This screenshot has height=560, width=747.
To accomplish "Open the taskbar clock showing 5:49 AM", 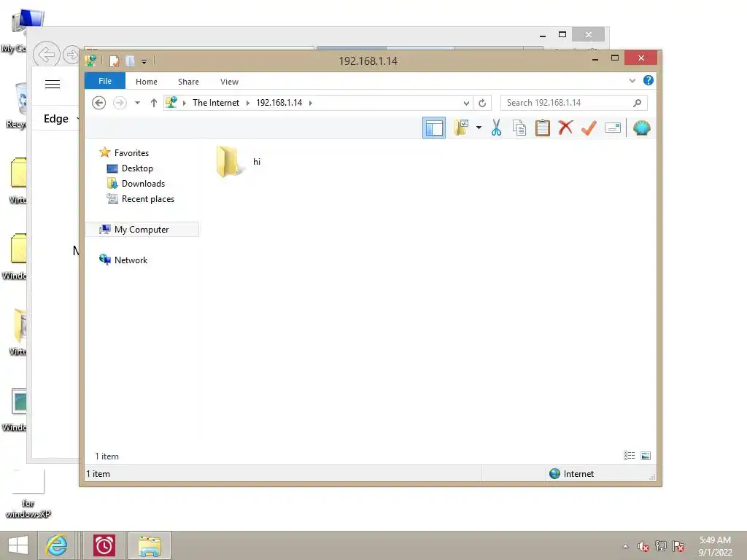I will coord(715,546).
